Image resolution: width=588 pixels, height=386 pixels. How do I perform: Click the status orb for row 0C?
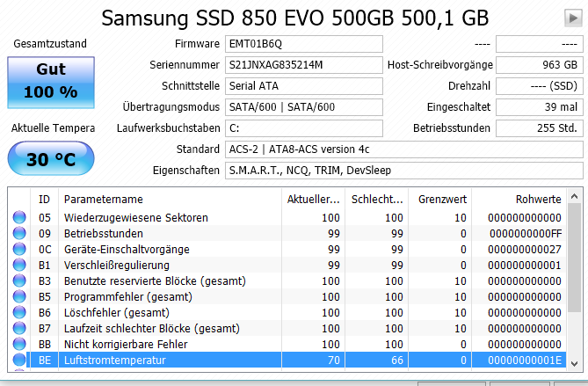[x=19, y=249]
